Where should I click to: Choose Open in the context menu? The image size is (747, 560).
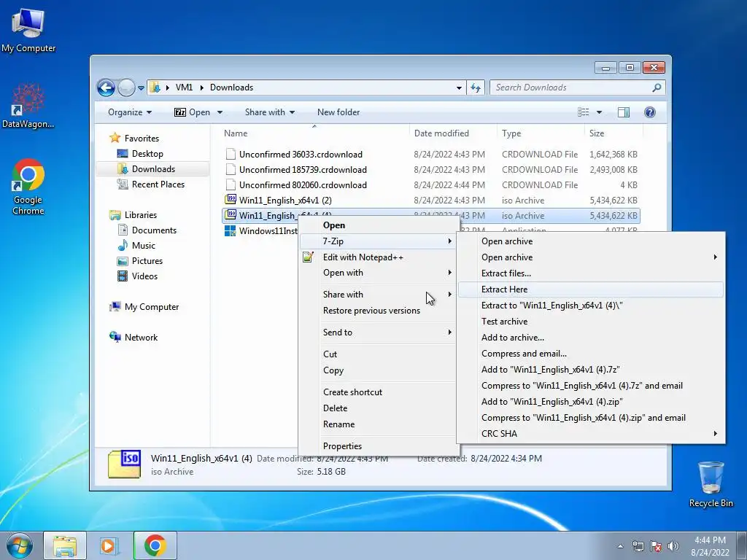pos(378,225)
